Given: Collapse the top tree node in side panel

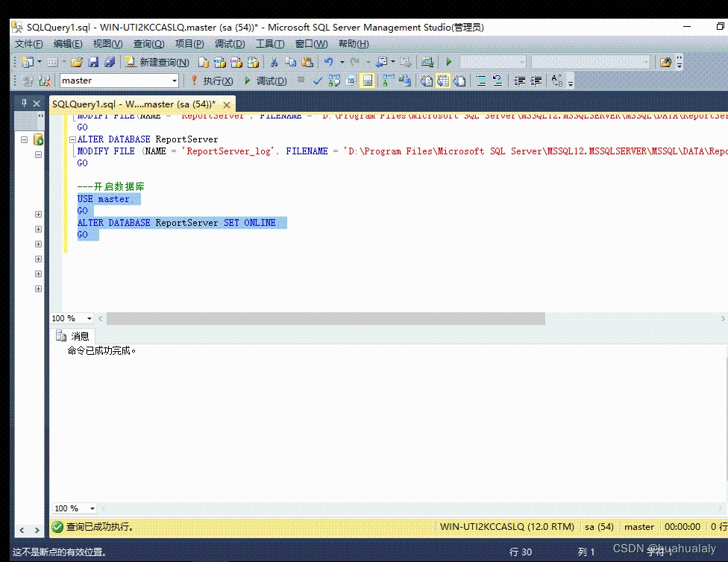Looking at the screenshot, I should pos(24,139).
